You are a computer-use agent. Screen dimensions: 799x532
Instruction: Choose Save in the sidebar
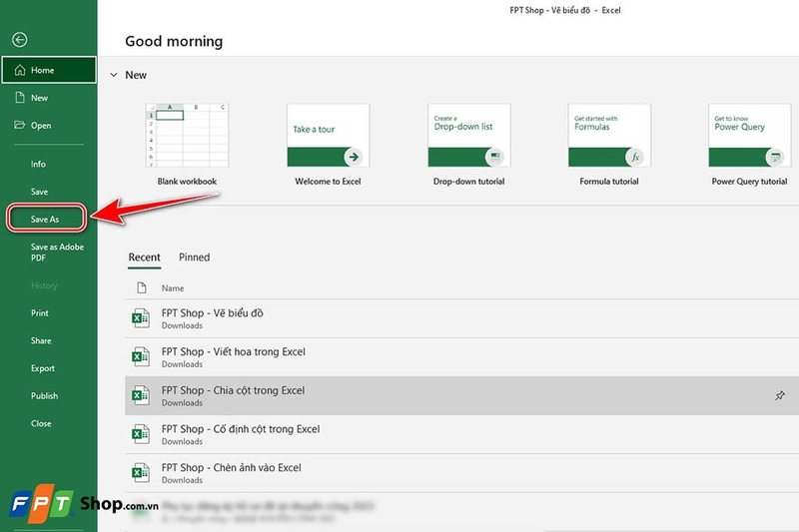coord(39,192)
